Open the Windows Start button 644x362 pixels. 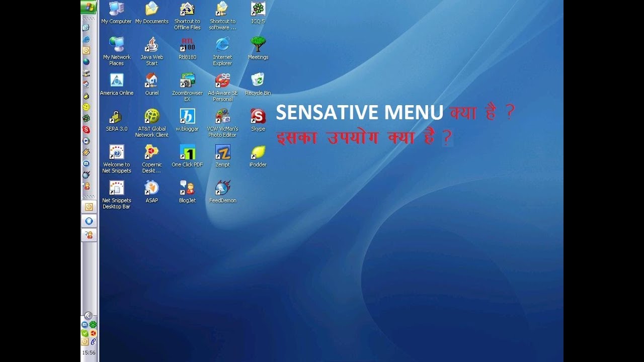coord(89,7)
